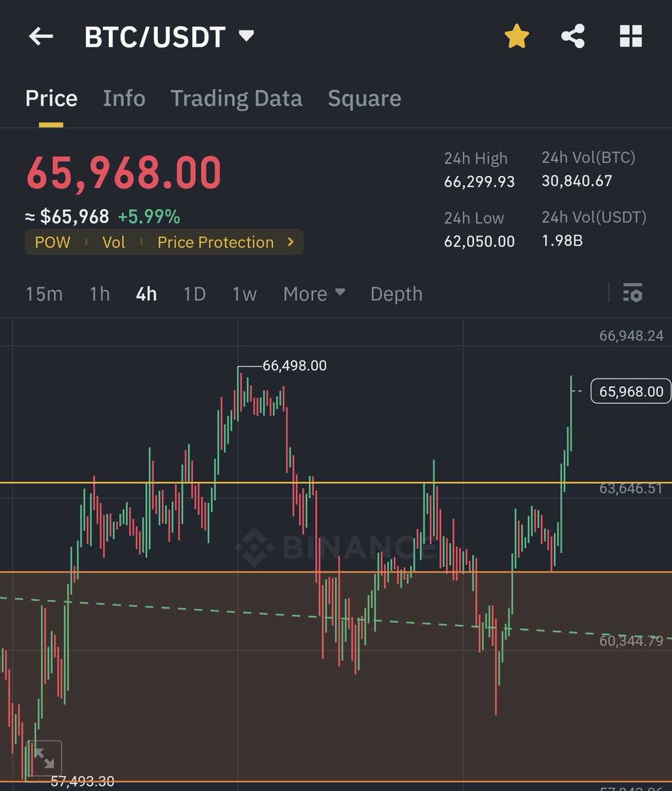Switch to the Info tab
Image resolution: width=672 pixels, height=791 pixels.
pyautogui.click(x=124, y=98)
